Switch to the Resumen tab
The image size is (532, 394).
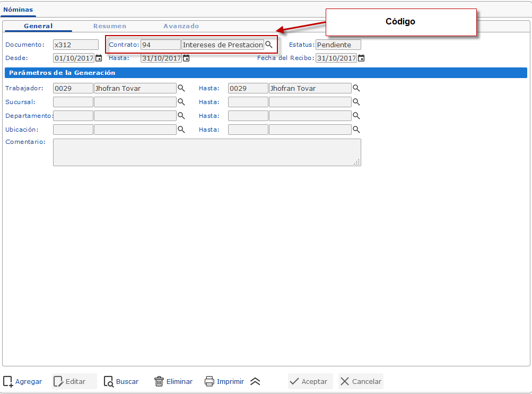coord(110,26)
